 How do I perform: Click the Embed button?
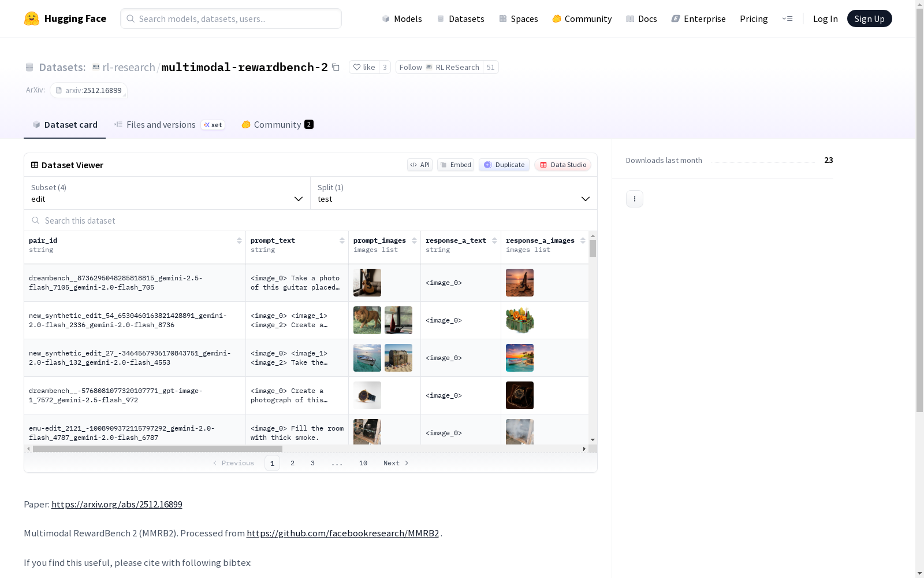[x=456, y=165]
